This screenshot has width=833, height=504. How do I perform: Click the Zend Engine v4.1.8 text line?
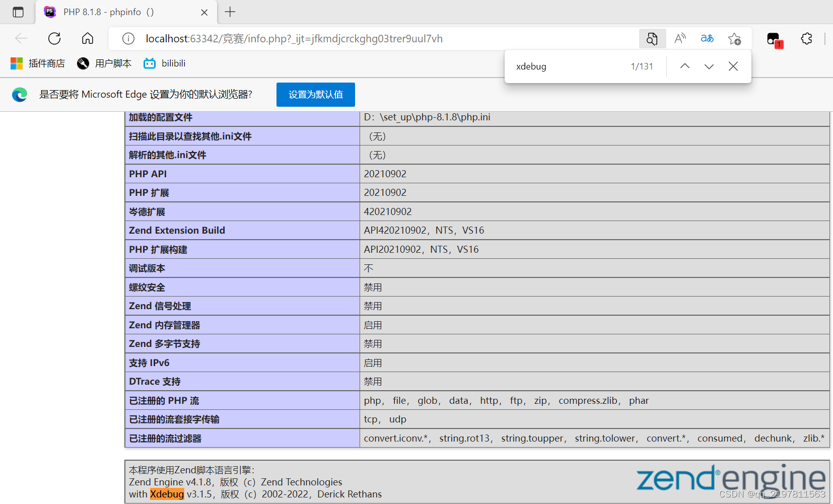pos(236,482)
